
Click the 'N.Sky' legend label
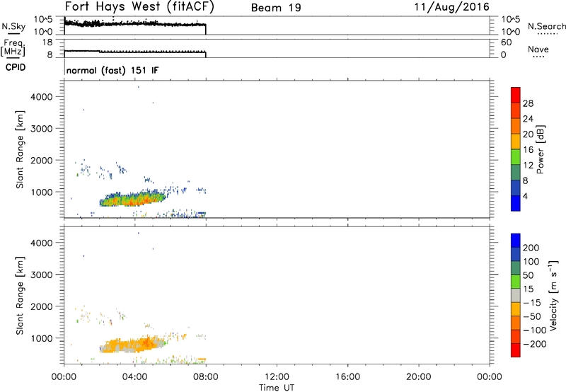(13, 27)
